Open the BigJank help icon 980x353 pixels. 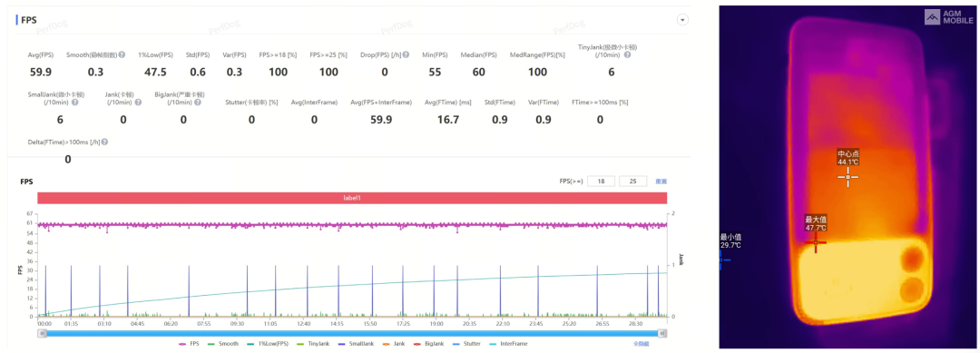tap(198, 102)
